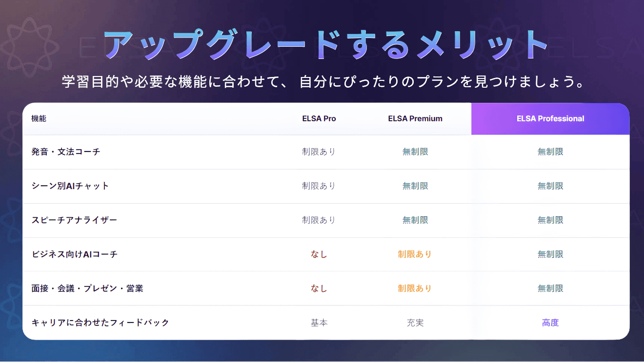The width and height of the screenshot is (644, 362).
Task: Click ELSA Professional's 無制限 for ビジネス向けAIコーチ
Action: click(550, 254)
